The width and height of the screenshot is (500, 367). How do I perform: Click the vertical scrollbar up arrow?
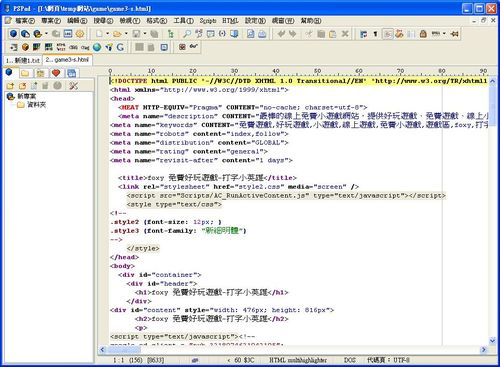click(492, 81)
